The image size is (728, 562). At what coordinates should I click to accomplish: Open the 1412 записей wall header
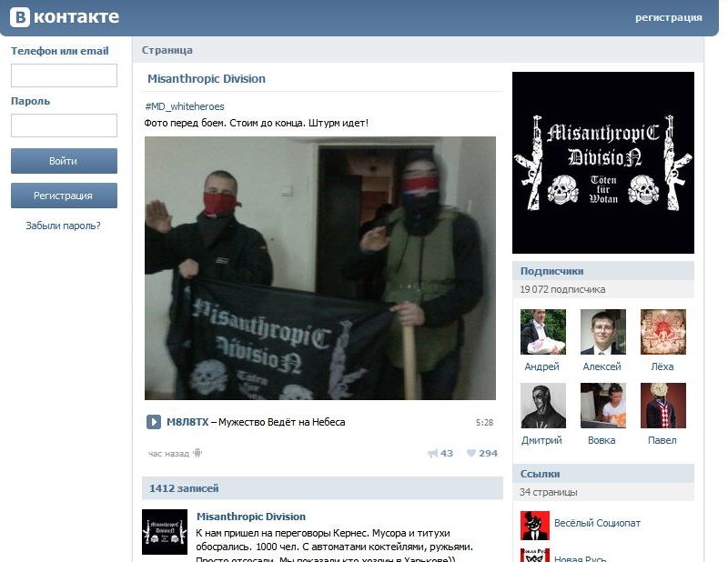pos(322,488)
